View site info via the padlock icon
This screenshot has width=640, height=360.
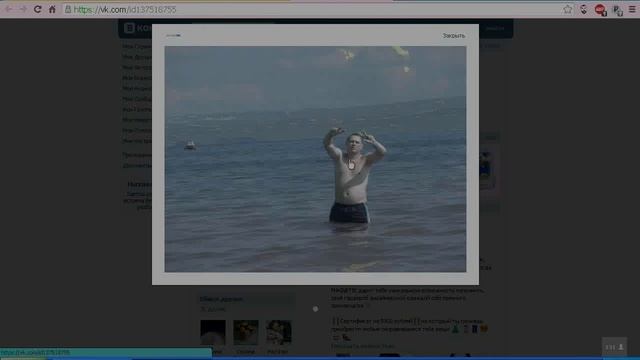pyautogui.click(x=68, y=9)
